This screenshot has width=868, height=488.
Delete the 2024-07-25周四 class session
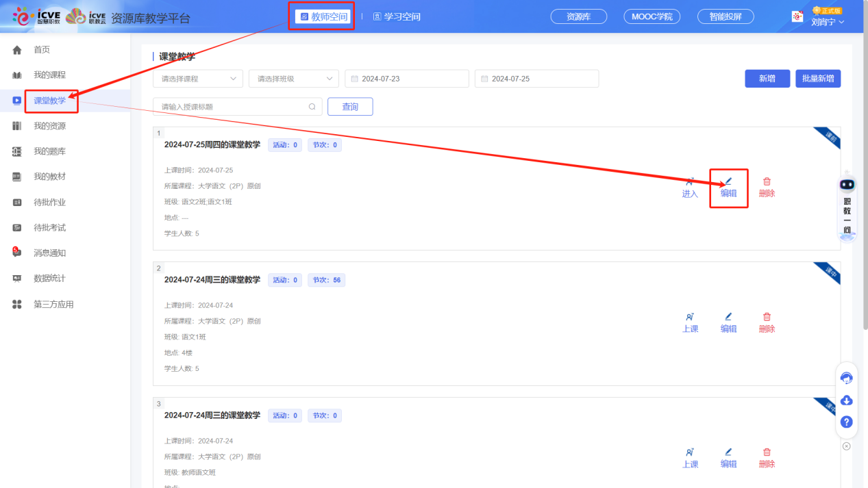pos(767,187)
